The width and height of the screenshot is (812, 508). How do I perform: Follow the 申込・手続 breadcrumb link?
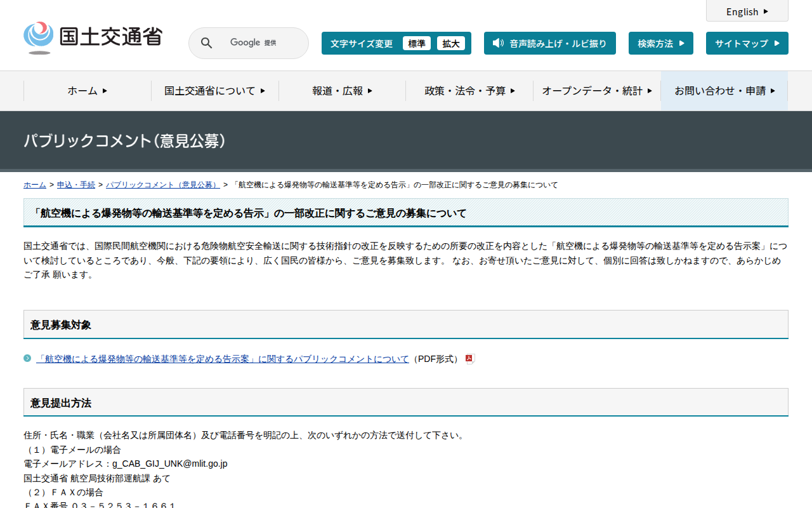pos(76,185)
